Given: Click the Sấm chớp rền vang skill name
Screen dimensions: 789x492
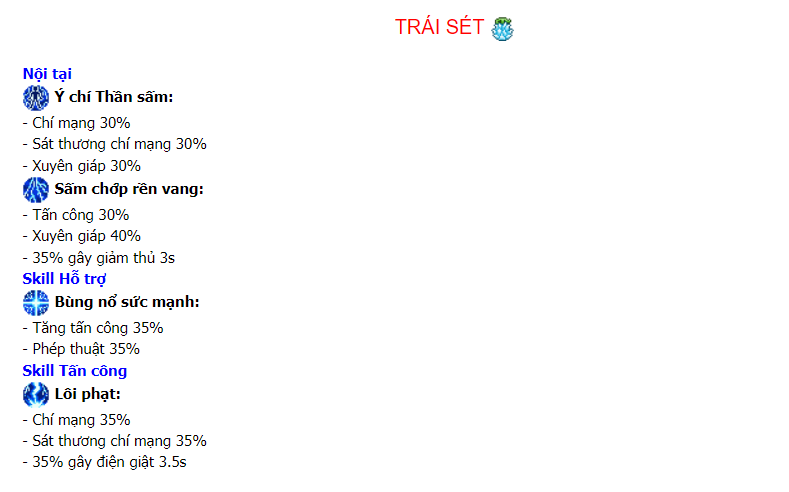Looking at the screenshot, I should 129,189.
